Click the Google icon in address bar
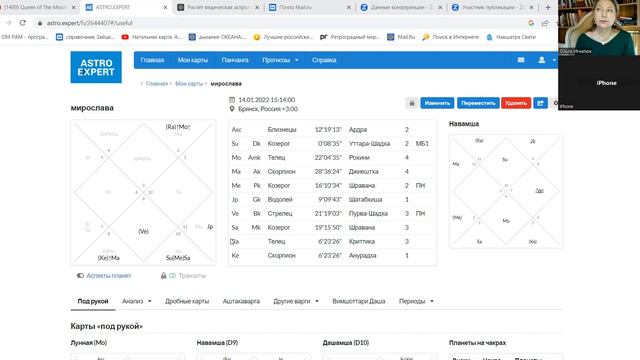Viewport: 640px width, 360px height. coord(531,23)
